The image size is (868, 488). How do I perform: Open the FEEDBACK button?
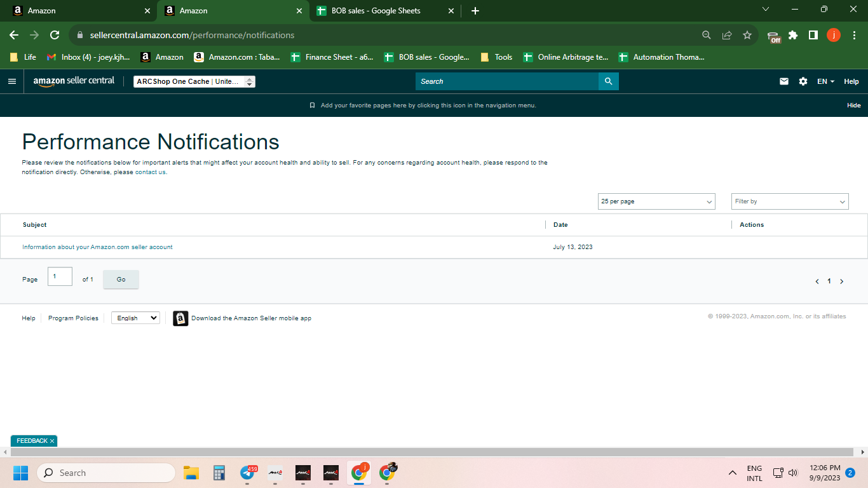[32, 441]
